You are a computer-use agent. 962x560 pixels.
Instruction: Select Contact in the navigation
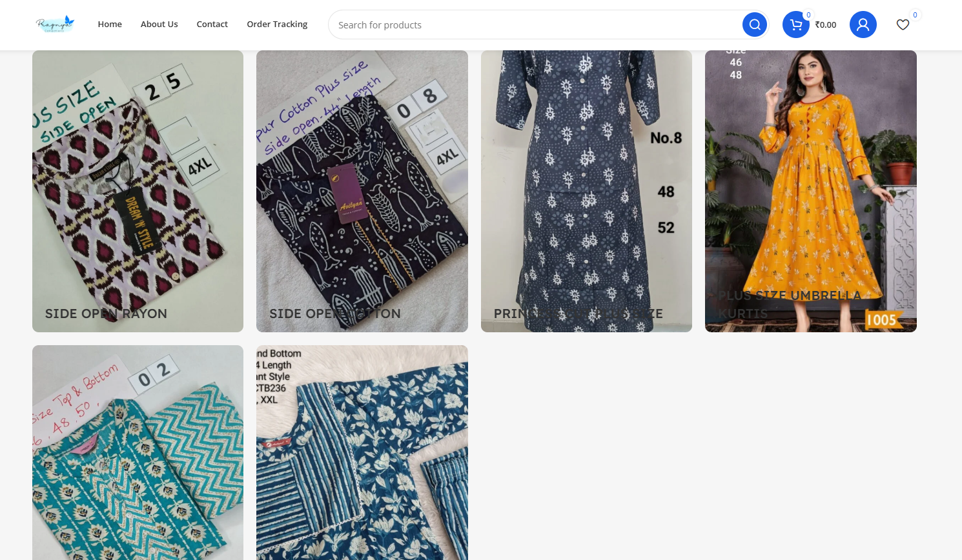click(x=212, y=24)
